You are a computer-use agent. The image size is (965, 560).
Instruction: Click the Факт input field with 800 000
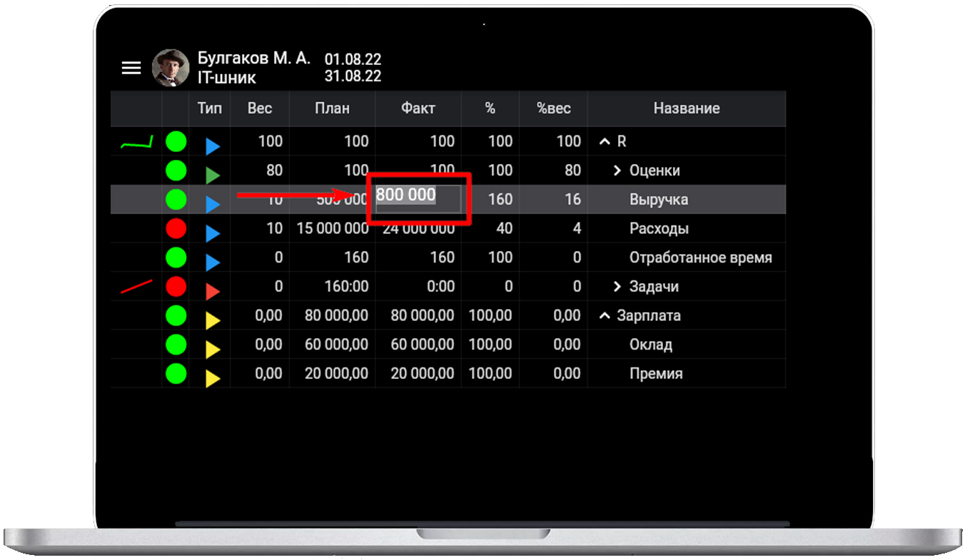(x=418, y=196)
